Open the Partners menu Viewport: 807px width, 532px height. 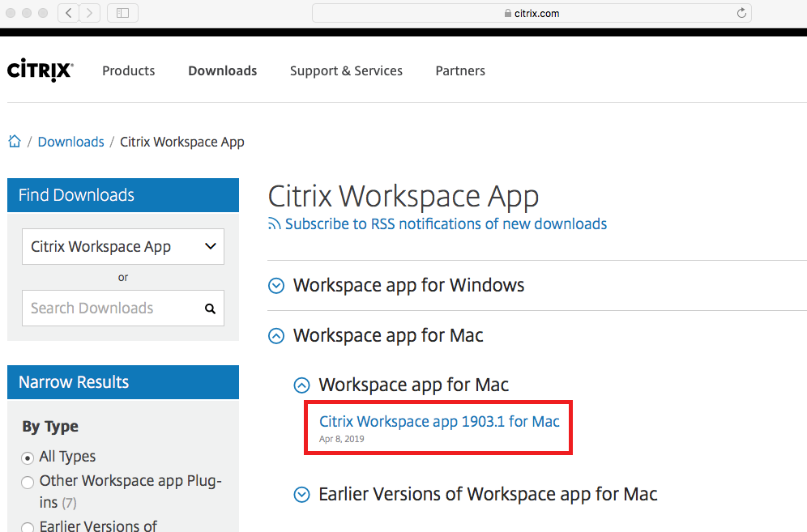point(460,70)
